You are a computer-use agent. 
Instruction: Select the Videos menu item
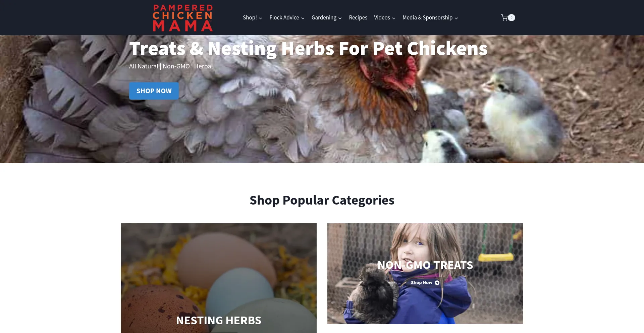click(382, 17)
